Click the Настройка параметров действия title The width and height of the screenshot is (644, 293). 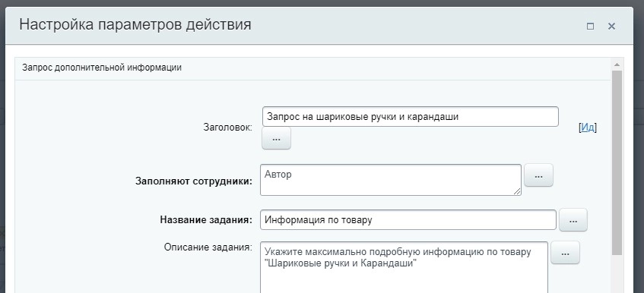click(x=135, y=24)
